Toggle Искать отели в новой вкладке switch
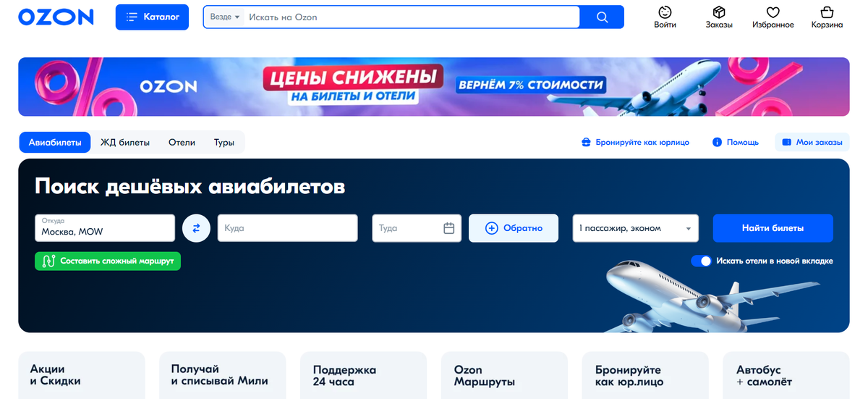This screenshot has width=868, height=399. point(701,261)
